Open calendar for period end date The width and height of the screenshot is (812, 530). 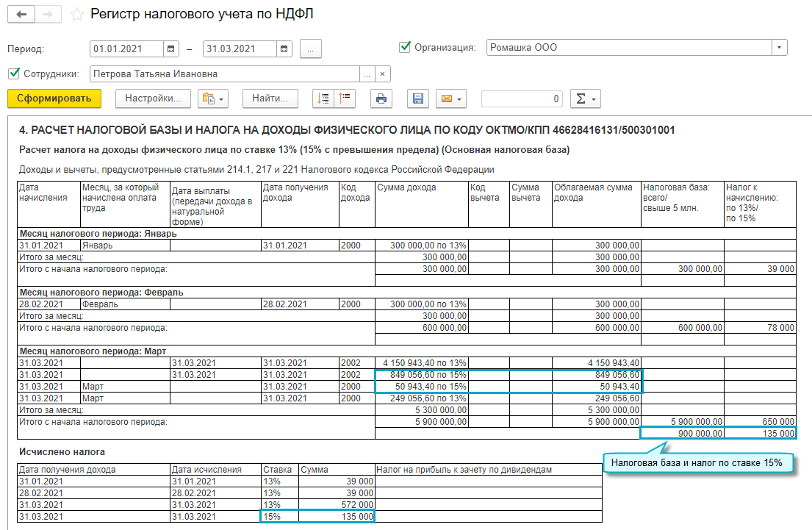(x=284, y=49)
